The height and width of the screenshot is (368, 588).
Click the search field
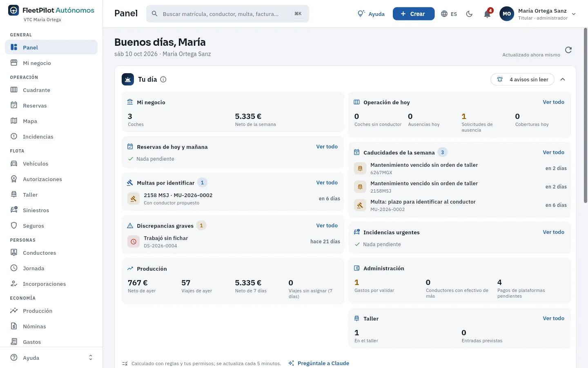point(228,14)
